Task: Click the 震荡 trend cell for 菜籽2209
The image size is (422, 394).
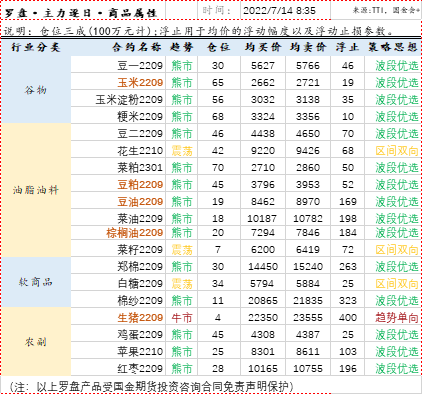Action: click(x=182, y=250)
